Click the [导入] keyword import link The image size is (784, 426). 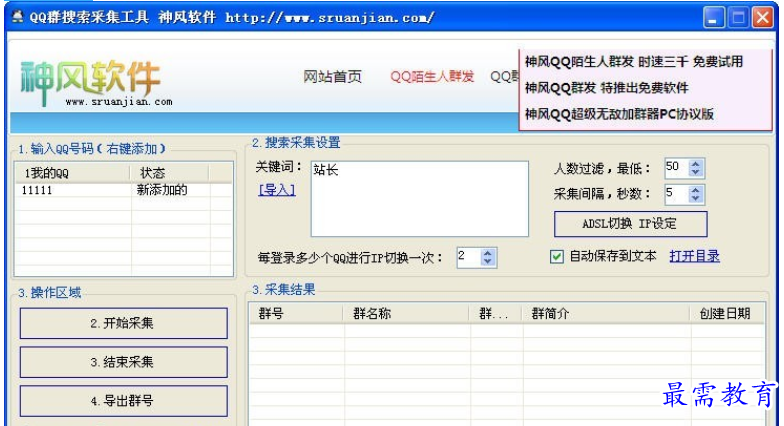point(276,190)
